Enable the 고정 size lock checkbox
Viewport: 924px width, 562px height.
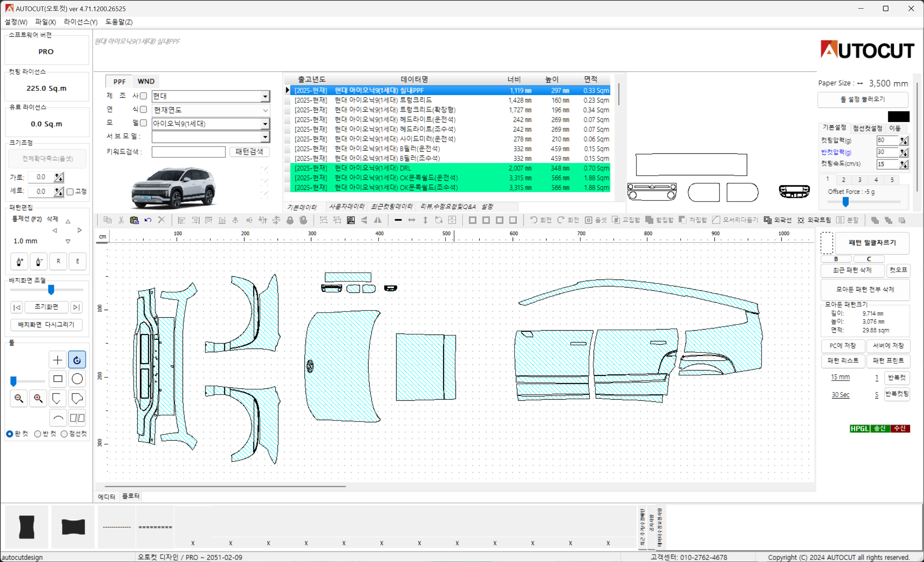(x=70, y=192)
